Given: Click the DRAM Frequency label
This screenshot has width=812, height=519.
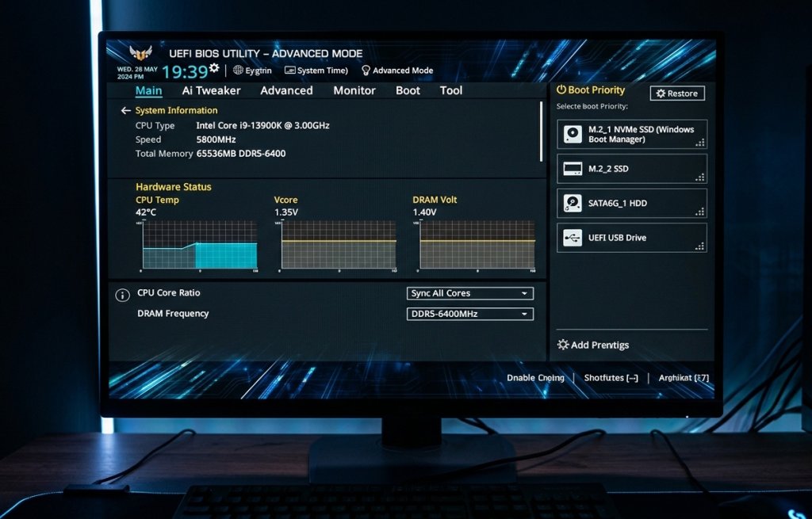Looking at the screenshot, I should point(173,314).
